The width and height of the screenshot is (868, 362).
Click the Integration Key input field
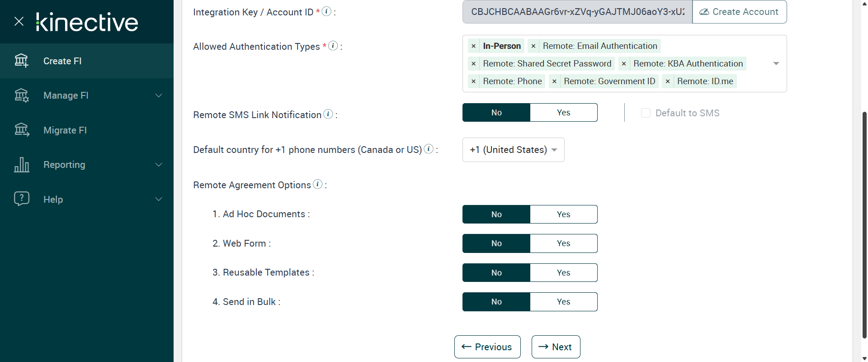(577, 12)
